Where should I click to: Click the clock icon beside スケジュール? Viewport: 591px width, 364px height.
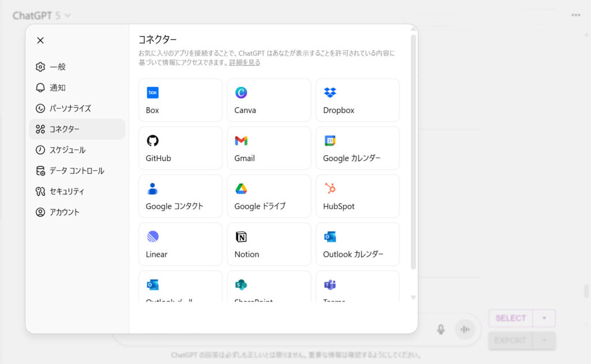point(40,150)
